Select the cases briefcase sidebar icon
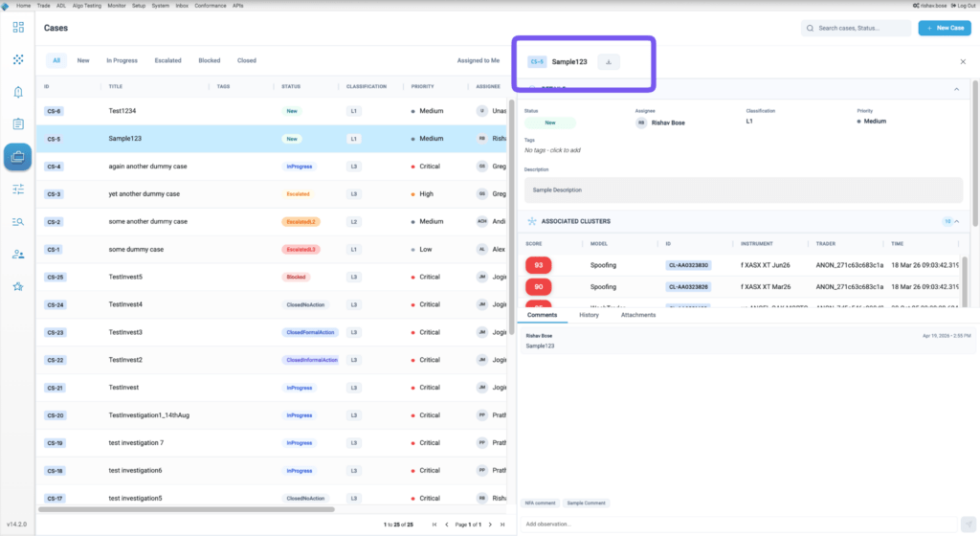980x536 pixels. (x=18, y=157)
